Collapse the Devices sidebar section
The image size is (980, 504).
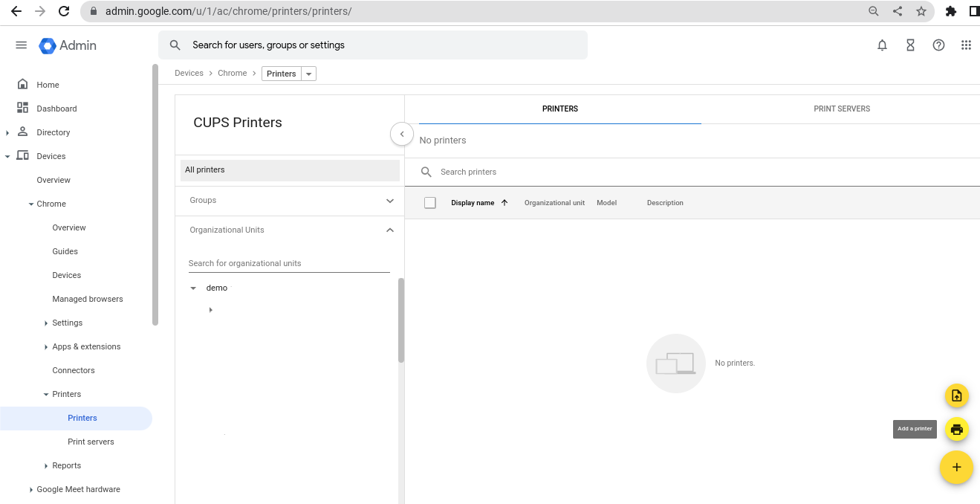click(x=7, y=156)
